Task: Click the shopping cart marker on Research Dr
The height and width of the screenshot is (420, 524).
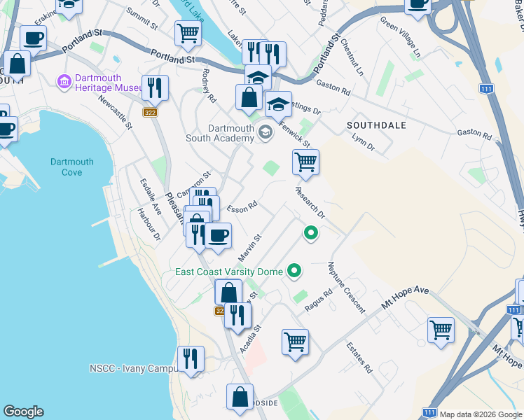Action: (305, 164)
